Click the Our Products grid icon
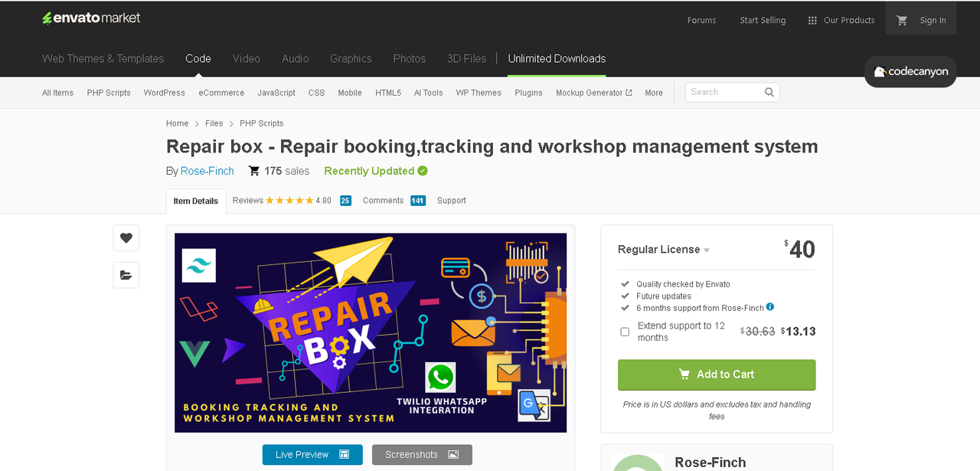This screenshot has width=980, height=471. [812, 21]
